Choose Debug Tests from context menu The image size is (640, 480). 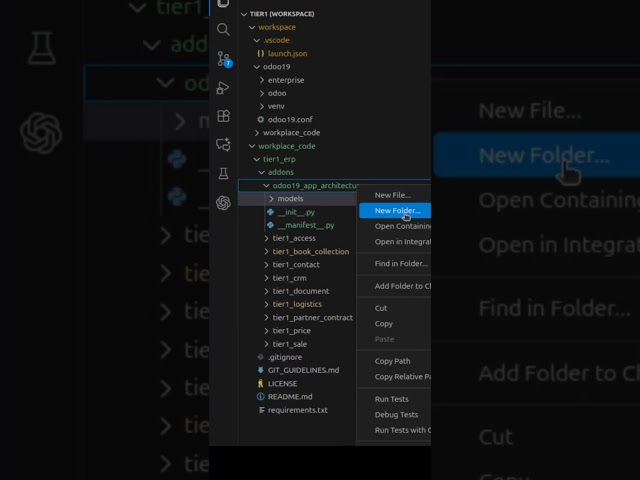click(395, 415)
